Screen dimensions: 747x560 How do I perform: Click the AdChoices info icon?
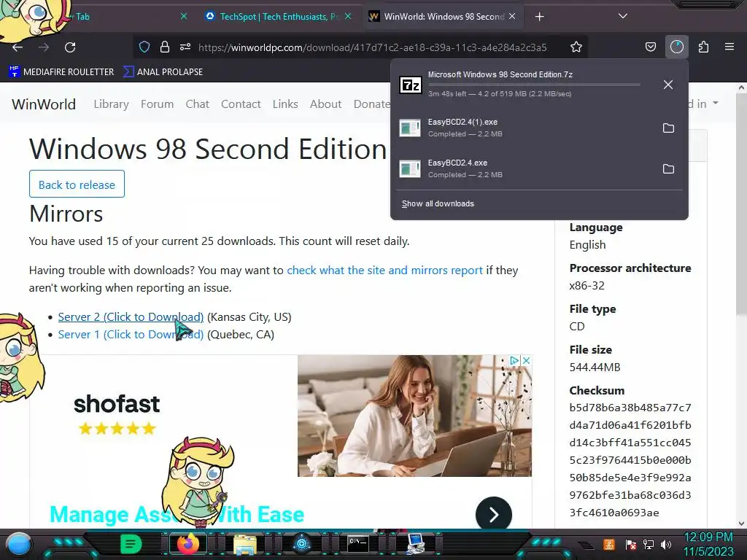pyautogui.click(x=514, y=360)
